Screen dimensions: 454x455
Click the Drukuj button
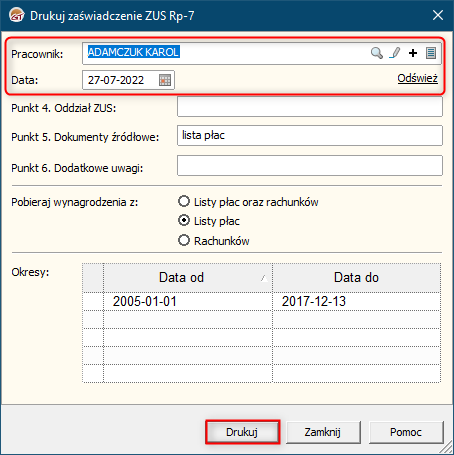242,432
